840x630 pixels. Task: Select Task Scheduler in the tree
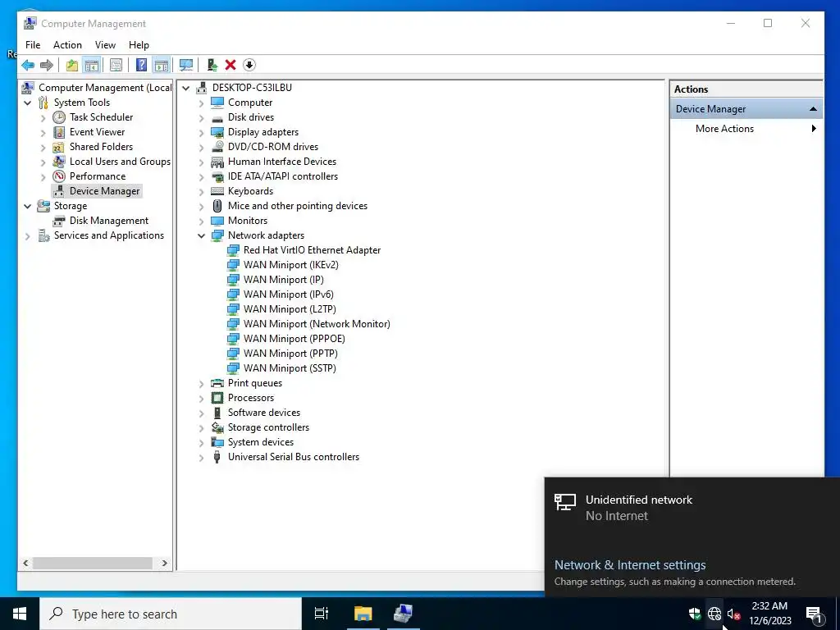pyautogui.click(x=101, y=117)
